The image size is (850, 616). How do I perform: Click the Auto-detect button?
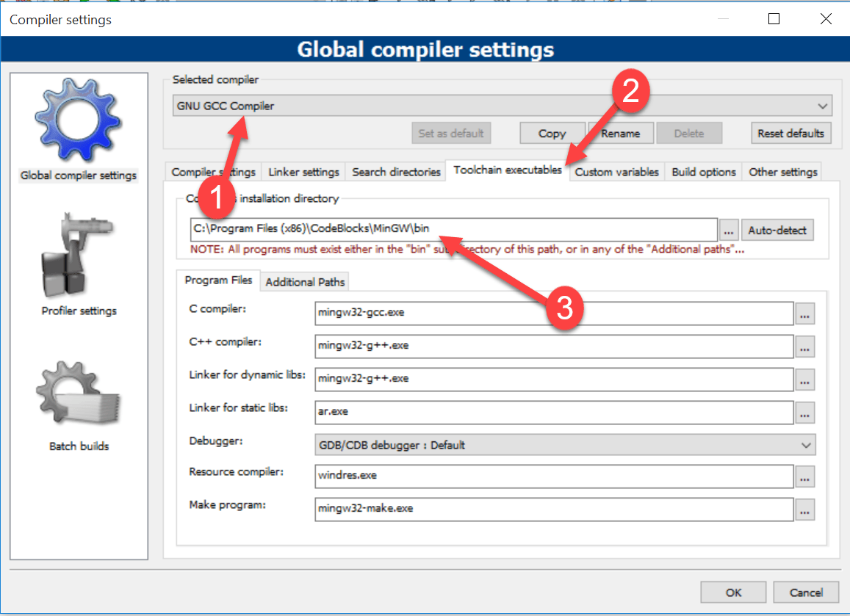[x=777, y=231]
